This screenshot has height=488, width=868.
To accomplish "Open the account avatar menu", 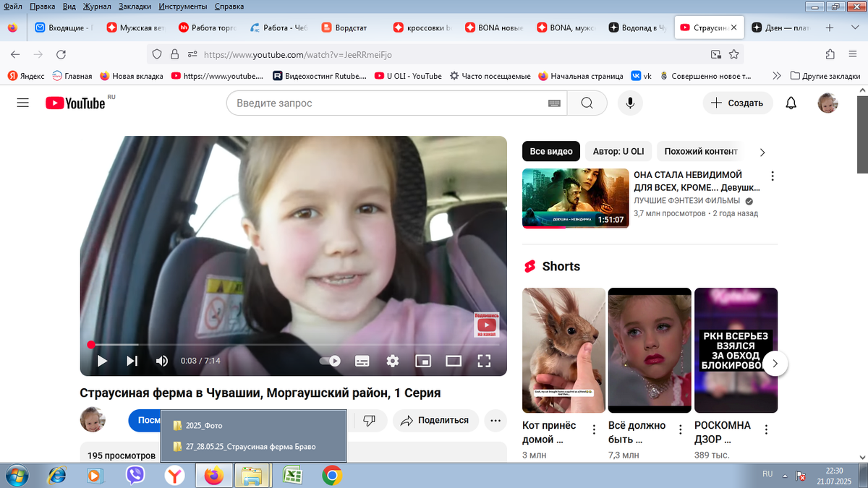I will pos(827,103).
